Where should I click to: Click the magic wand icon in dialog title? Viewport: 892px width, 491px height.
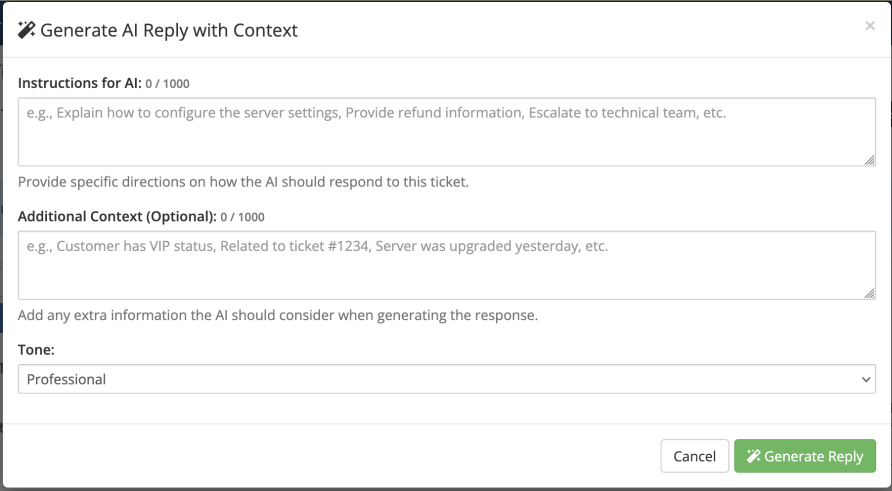click(x=27, y=30)
